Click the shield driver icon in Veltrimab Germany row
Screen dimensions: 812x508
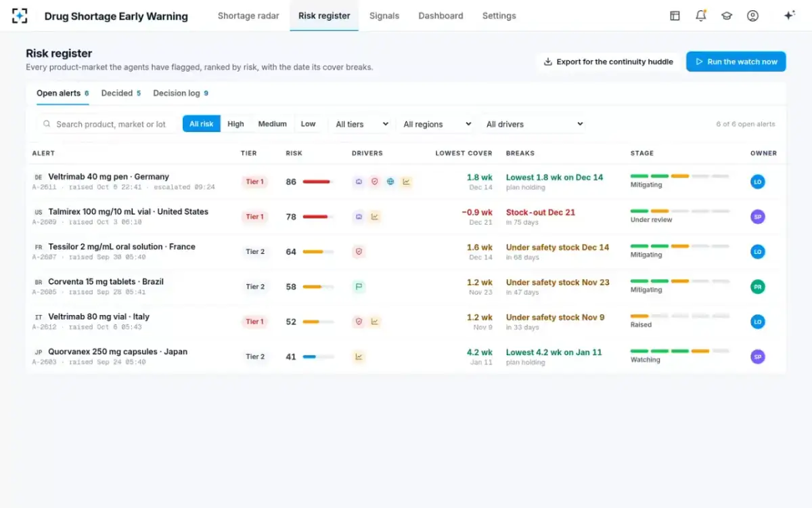click(374, 182)
